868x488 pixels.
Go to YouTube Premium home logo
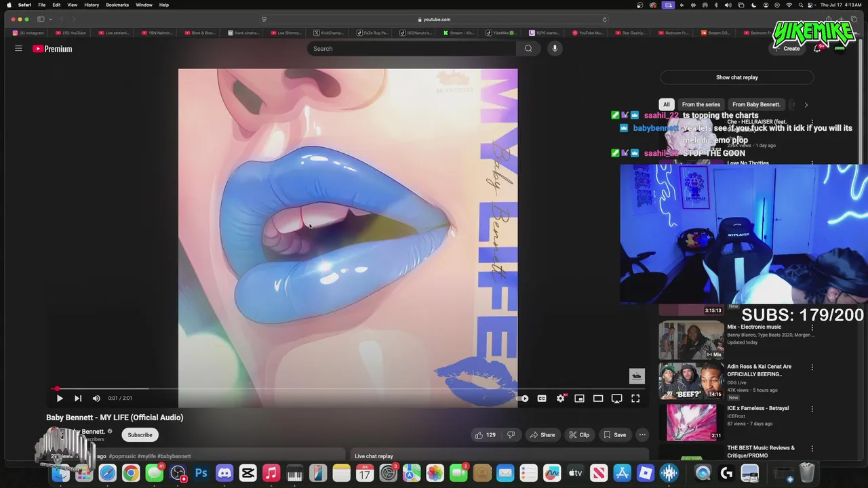tap(52, 49)
